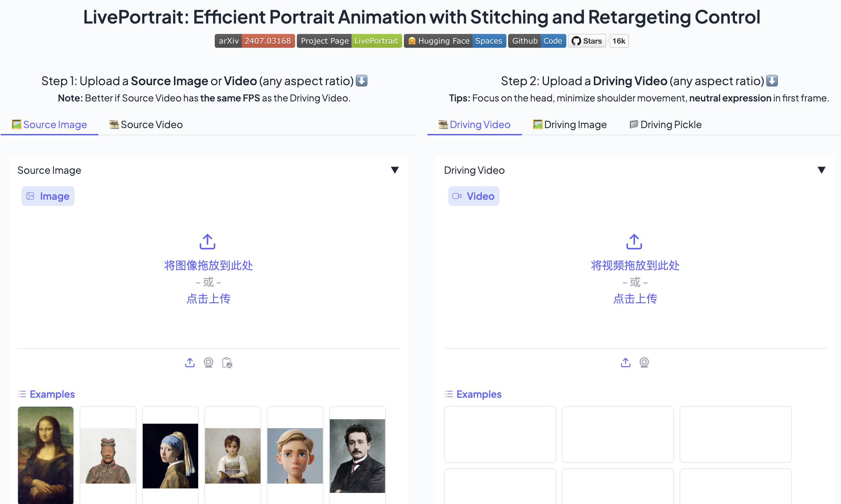
Task: Collapse the Driving Video panel arrow
Action: click(822, 170)
